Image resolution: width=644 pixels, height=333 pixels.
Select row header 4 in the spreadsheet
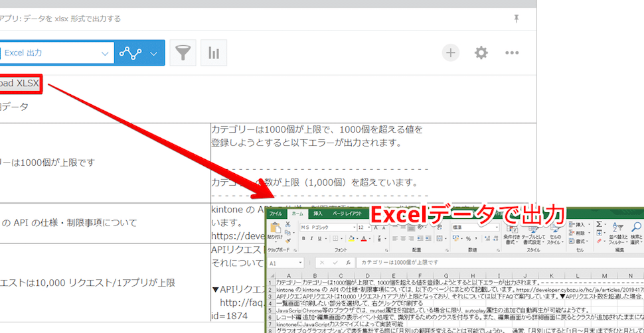tap(270, 303)
